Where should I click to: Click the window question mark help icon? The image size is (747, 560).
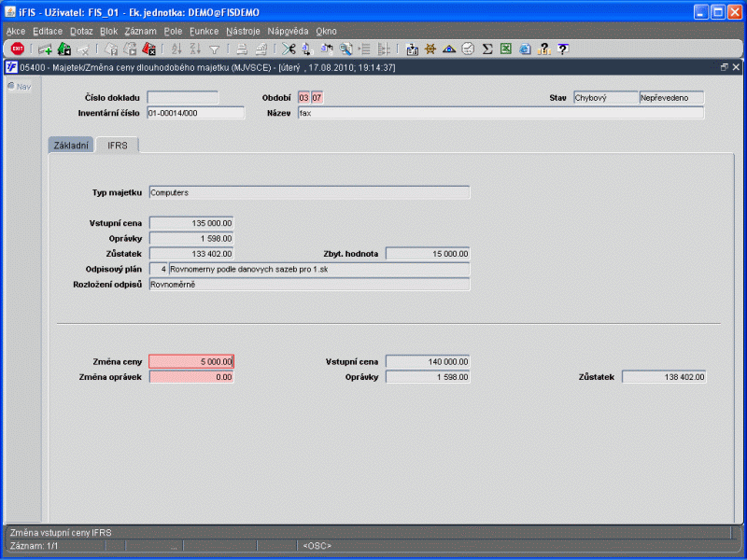point(563,49)
